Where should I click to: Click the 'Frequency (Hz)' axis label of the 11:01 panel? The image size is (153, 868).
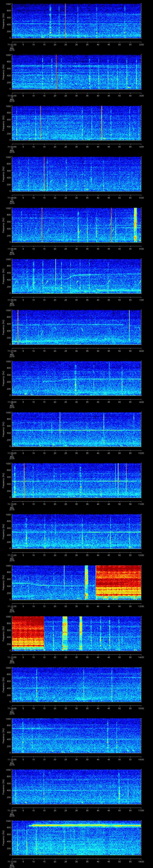(x=4, y=21)
